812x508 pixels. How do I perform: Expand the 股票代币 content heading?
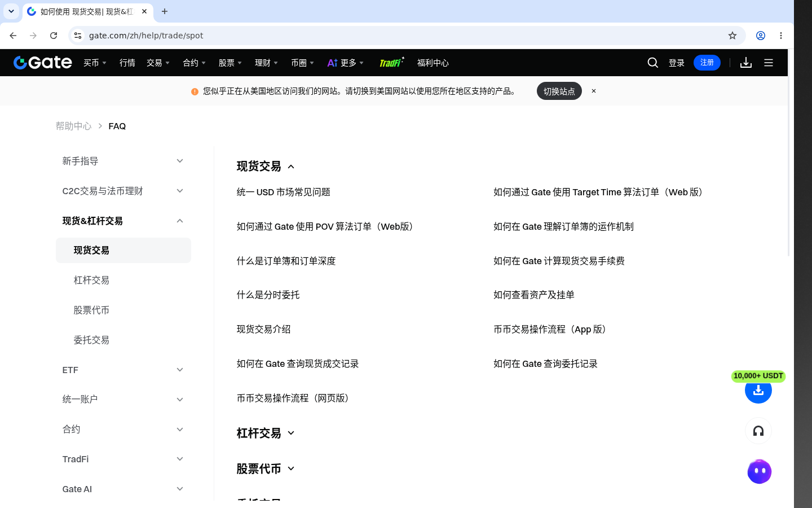tap(266, 468)
